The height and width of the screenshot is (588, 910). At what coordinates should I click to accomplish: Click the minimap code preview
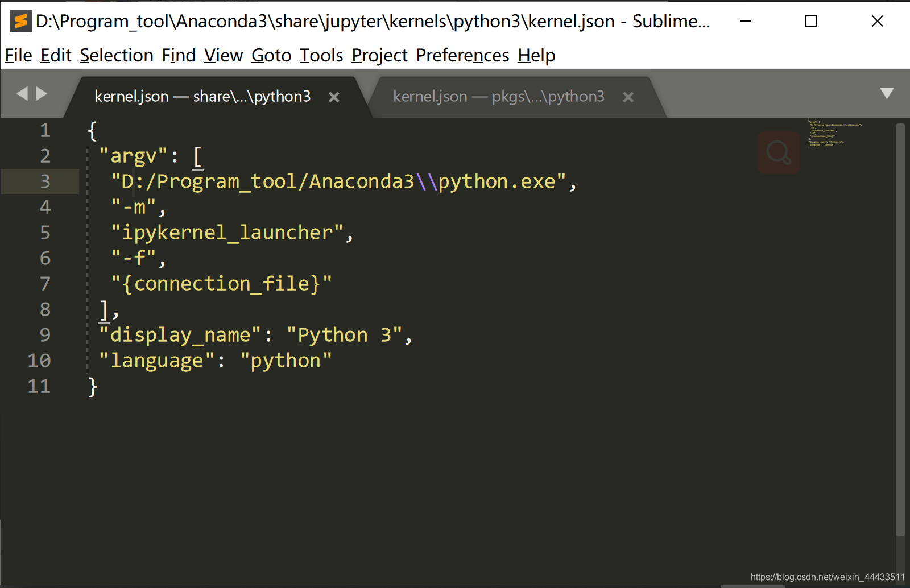tap(834, 133)
